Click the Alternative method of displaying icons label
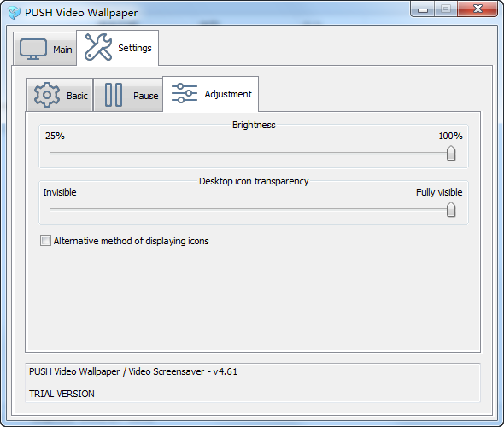504x427 pixels. point(132,241)
